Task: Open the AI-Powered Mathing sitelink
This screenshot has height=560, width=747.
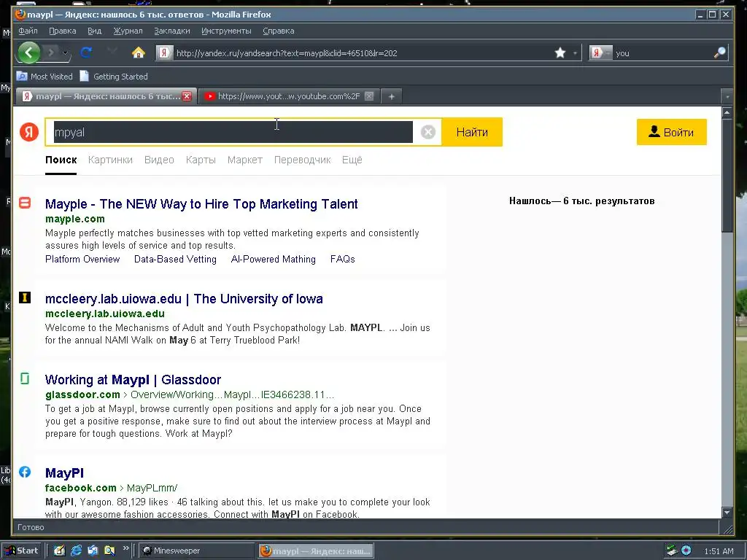Action: click(x=274, y=259)
